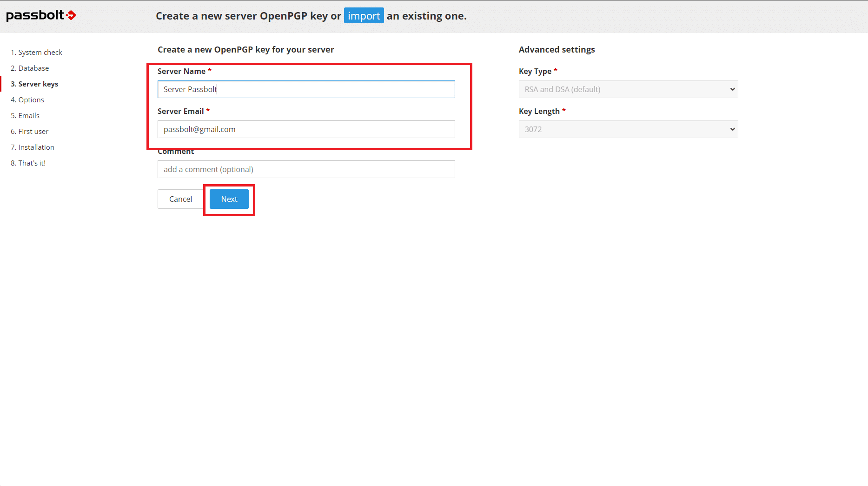Select Emails step in sidebar
The width and height of the screenshot is (868, 486).
tap(25, 116)
